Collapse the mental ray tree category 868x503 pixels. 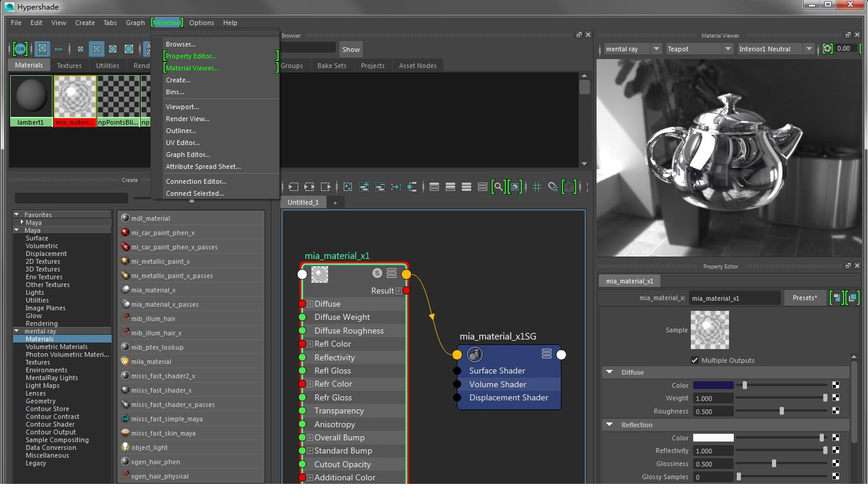[17, 331]
